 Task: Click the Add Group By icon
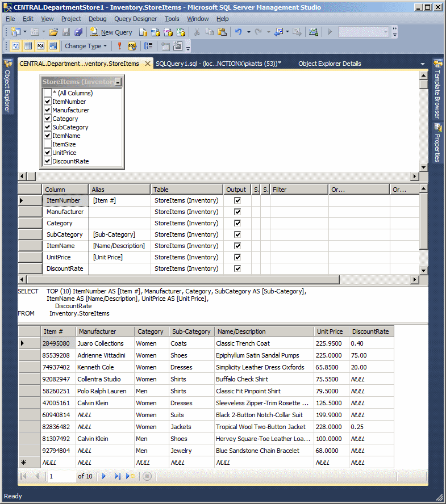coord(148,46)
